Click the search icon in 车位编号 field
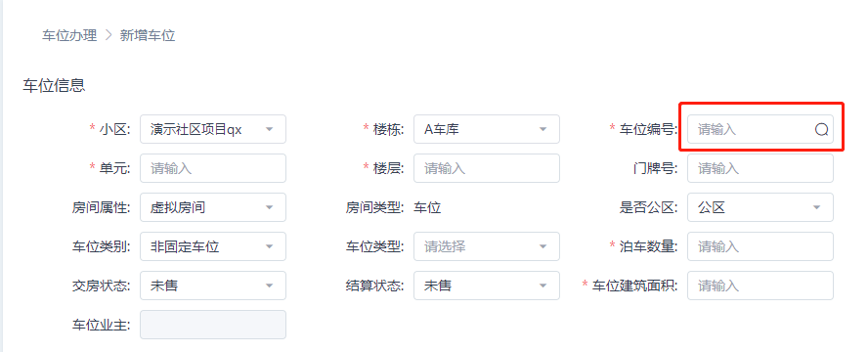 pos(821,129)
